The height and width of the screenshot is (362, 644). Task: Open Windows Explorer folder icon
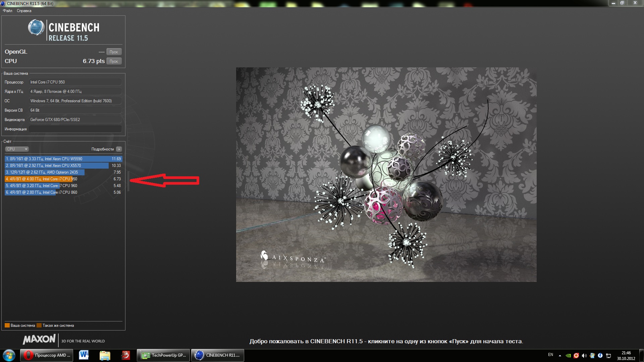[x=105, y=355]
